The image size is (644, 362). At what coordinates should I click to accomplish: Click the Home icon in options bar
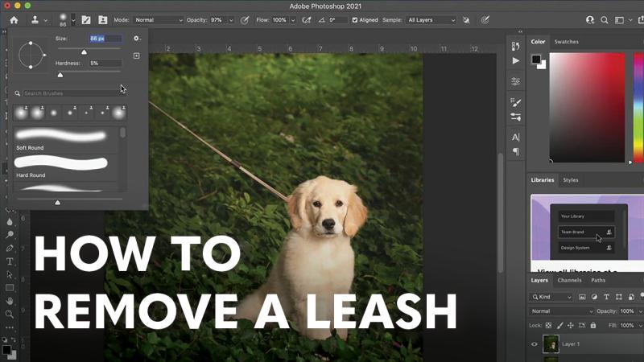[x=14, y=19]
